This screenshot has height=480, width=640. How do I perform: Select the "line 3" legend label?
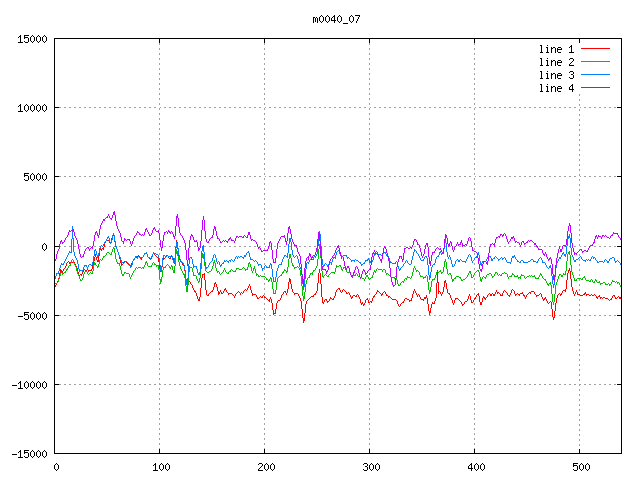coord(556,75)
